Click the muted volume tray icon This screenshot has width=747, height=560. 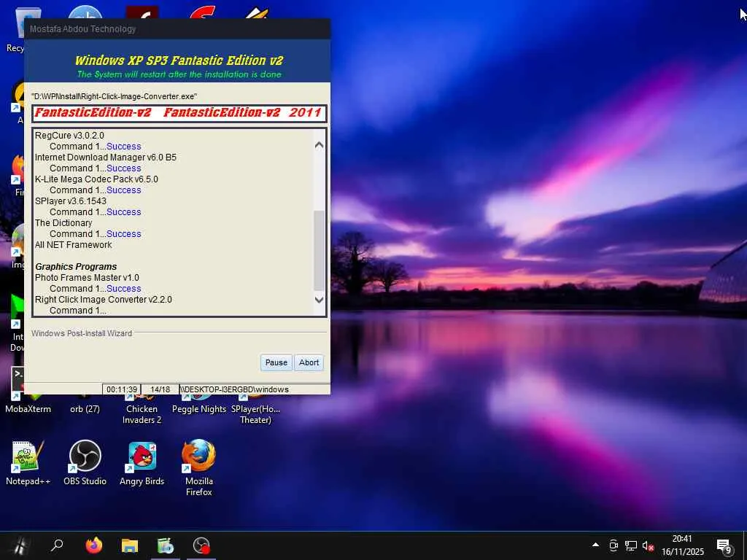pyautogui.click(x=648, y=545)
